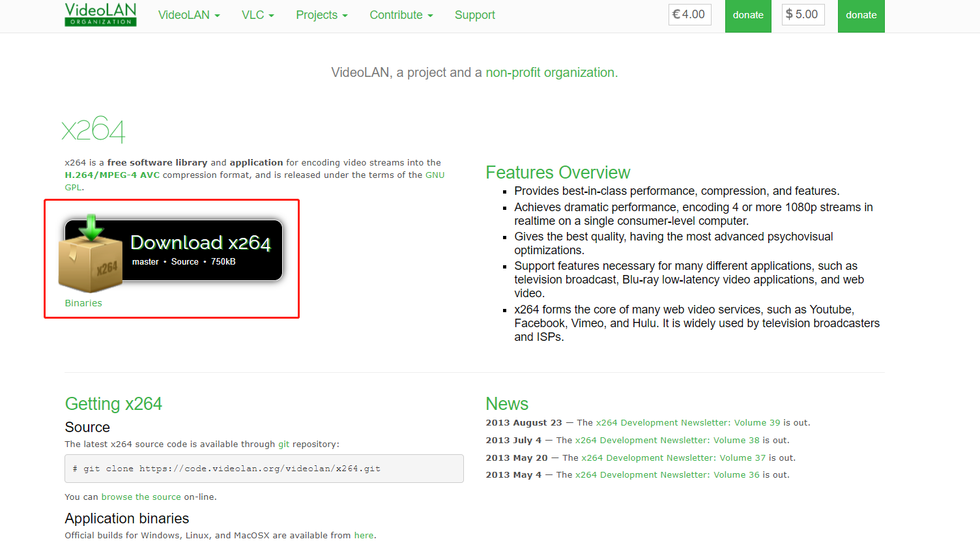Open Development Newsletter Volume 36 link
The image size is (980, 552).
point(667,475)
